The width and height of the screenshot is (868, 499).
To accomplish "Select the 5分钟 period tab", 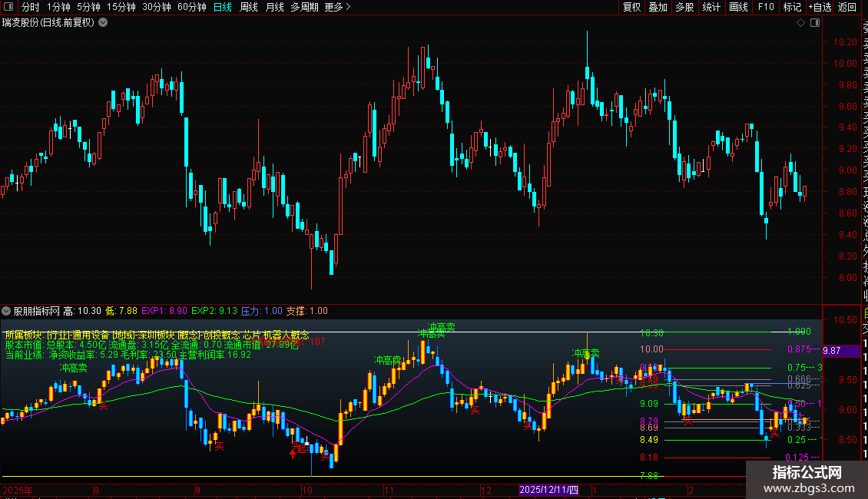I will (88, 7).
